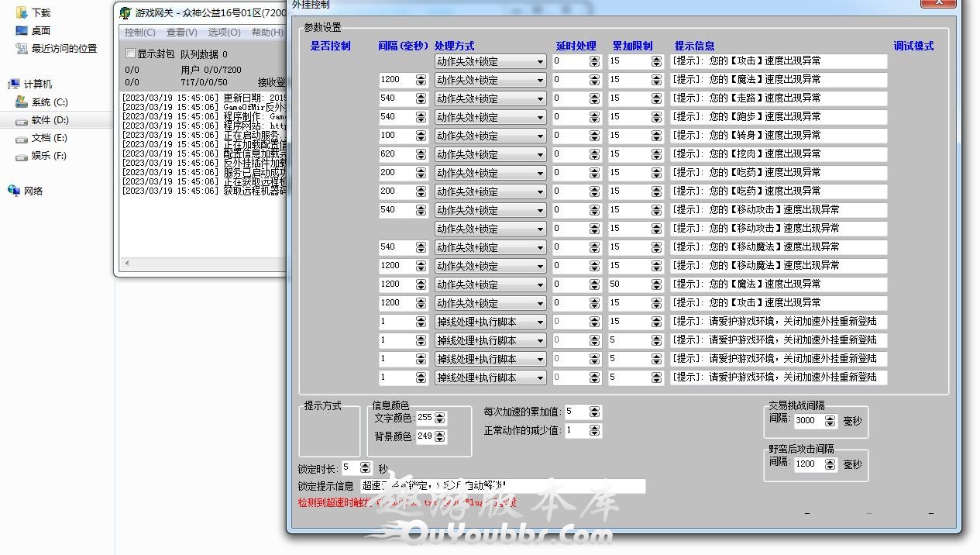The height and width of the screenshot is (555, 980).
Task: Select the 系统 (C:) drive
Action: click(x=49, y=102)
